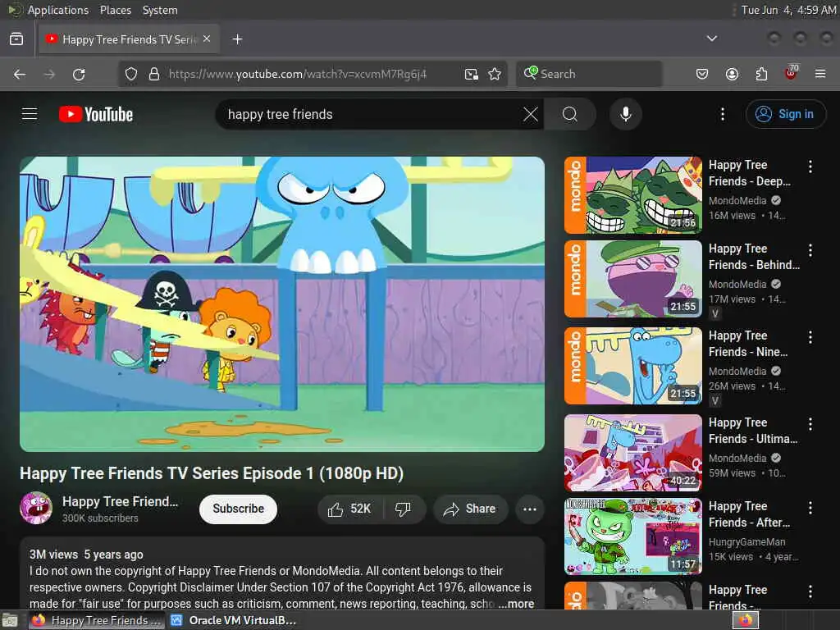Open the channel avatar next to Subscribe
This screenshot has height=630, width=840.
pyautogui.click(x=36, y=508)
